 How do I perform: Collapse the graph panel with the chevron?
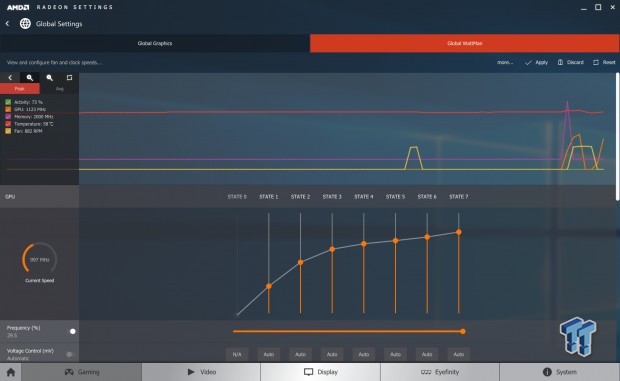[x=10, y=78]
